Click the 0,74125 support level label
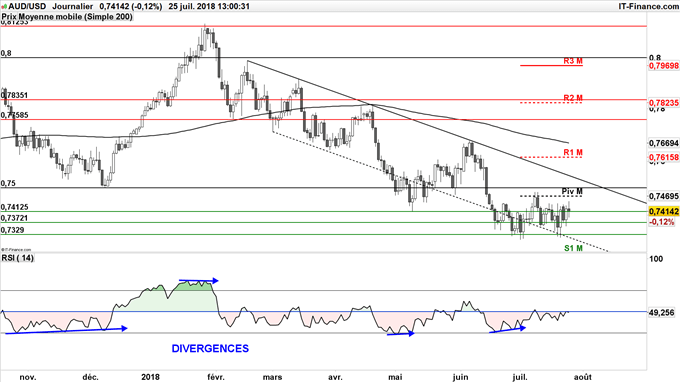The width and height of the screenshot is (680, 382). (15, 207)
